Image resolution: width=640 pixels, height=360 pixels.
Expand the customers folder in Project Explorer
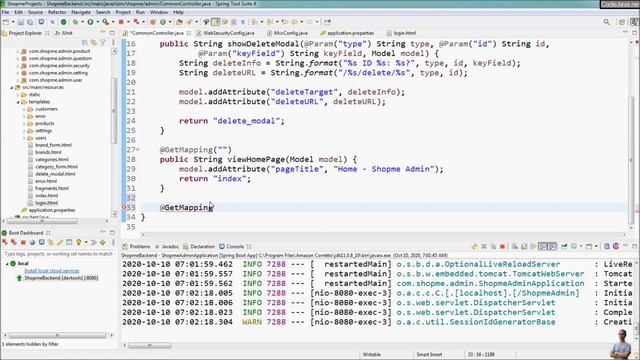24,109
